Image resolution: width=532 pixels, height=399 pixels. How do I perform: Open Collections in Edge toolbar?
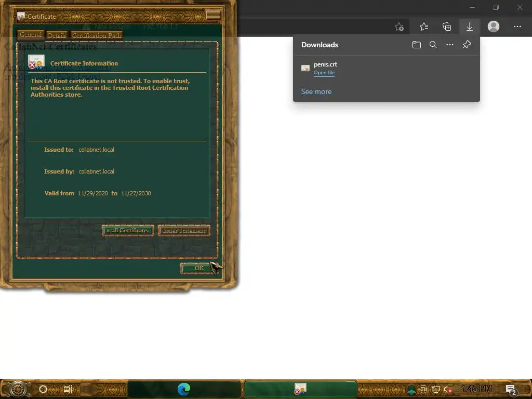click(x=447, y=26)
